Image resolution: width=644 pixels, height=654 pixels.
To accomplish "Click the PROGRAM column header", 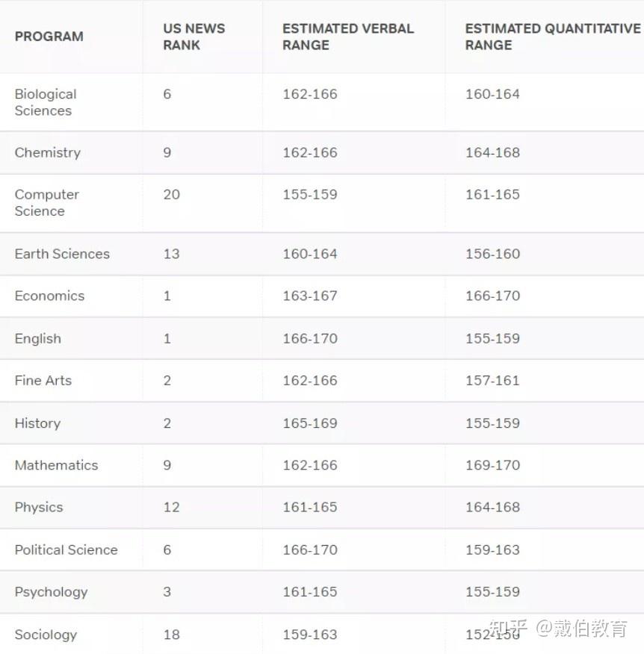I will pyautogui.click(x=49, y=37).
